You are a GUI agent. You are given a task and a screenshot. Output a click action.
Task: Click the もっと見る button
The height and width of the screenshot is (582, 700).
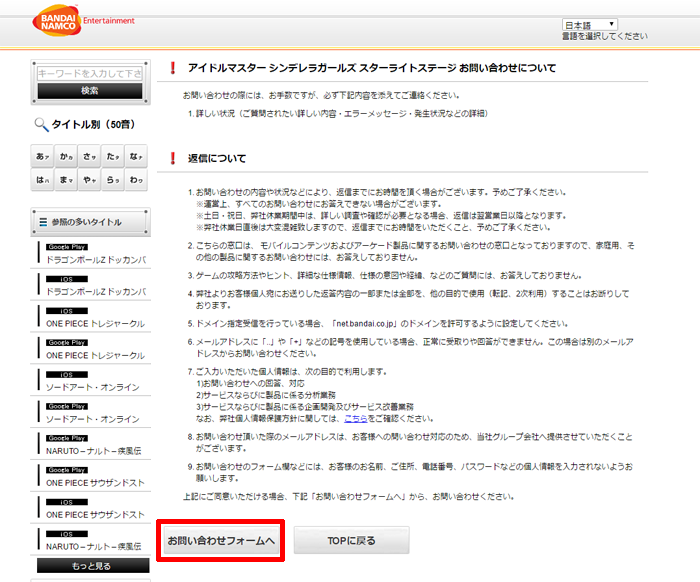pos(93,565)
